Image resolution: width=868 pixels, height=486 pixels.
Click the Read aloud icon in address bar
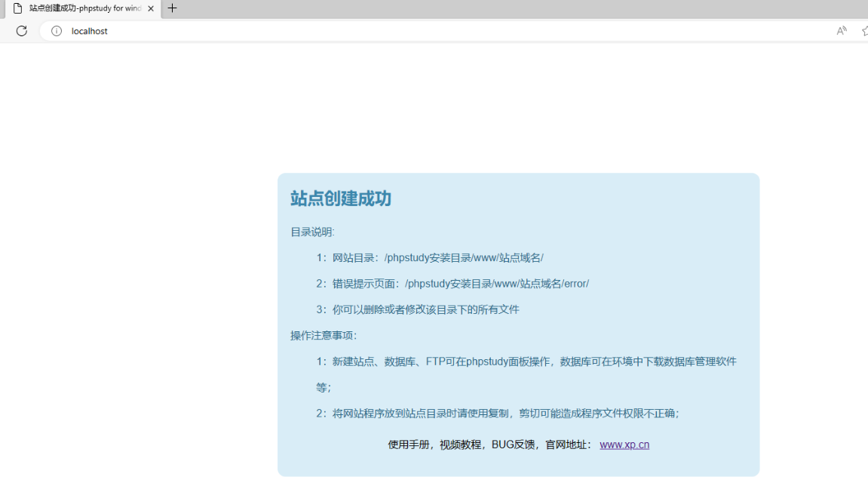(x=842, y=31)
